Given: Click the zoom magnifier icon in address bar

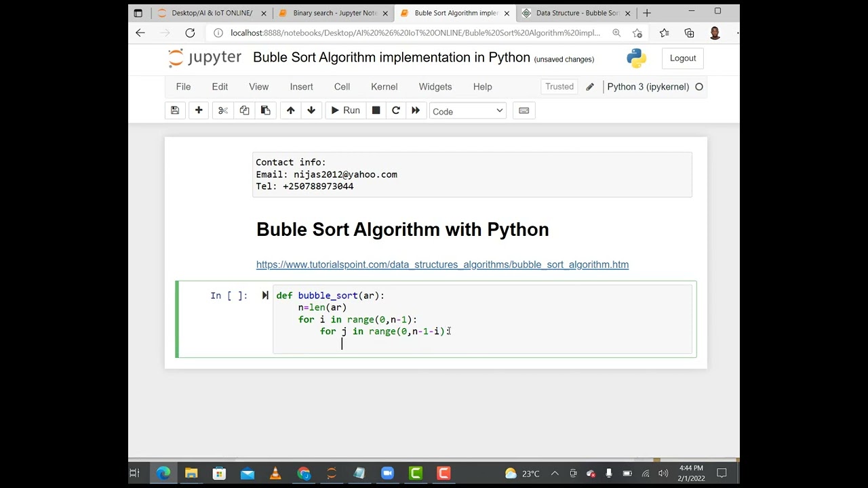Looking at the screenshot, I should (616, 33).
